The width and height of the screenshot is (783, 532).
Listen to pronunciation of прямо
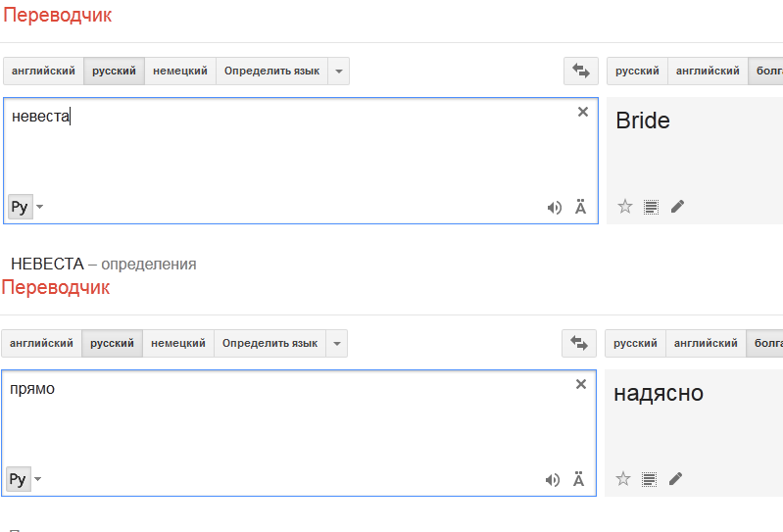tap(553, 480)
